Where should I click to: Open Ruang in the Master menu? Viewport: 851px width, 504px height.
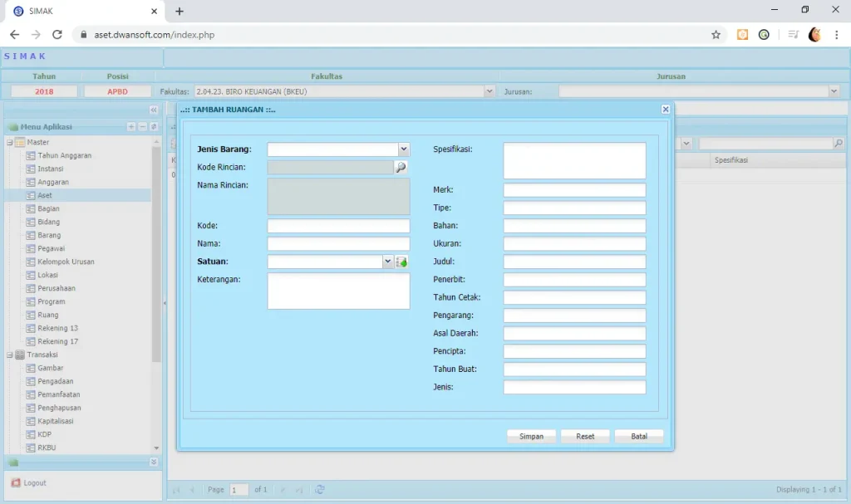coord(47,315)
